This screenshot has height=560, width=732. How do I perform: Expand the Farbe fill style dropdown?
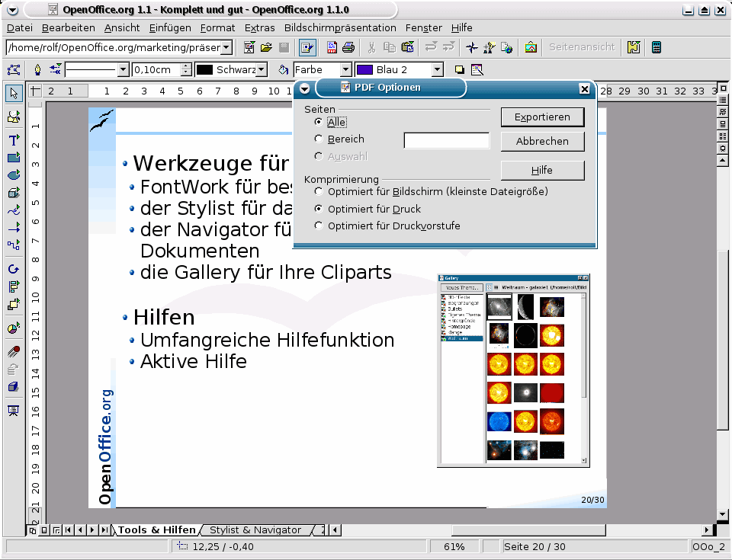coord(345,70)
